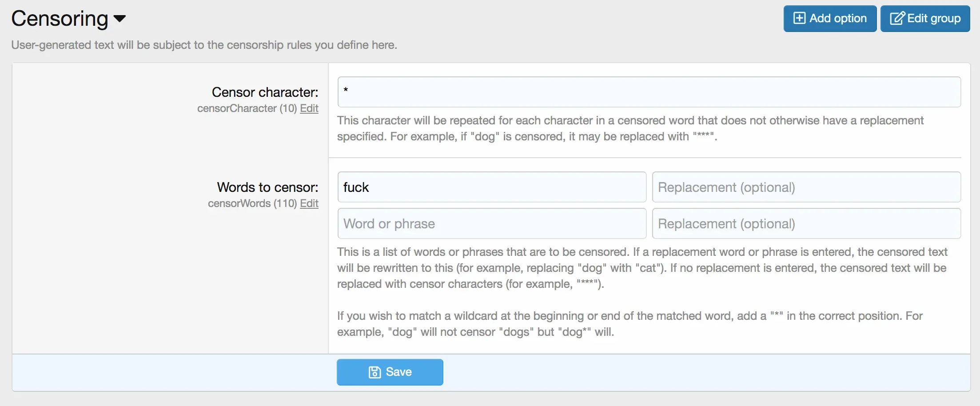Viewport: 980px width, 406px height.
Task: Focus the Censor character input field
Action: point(649,92)
